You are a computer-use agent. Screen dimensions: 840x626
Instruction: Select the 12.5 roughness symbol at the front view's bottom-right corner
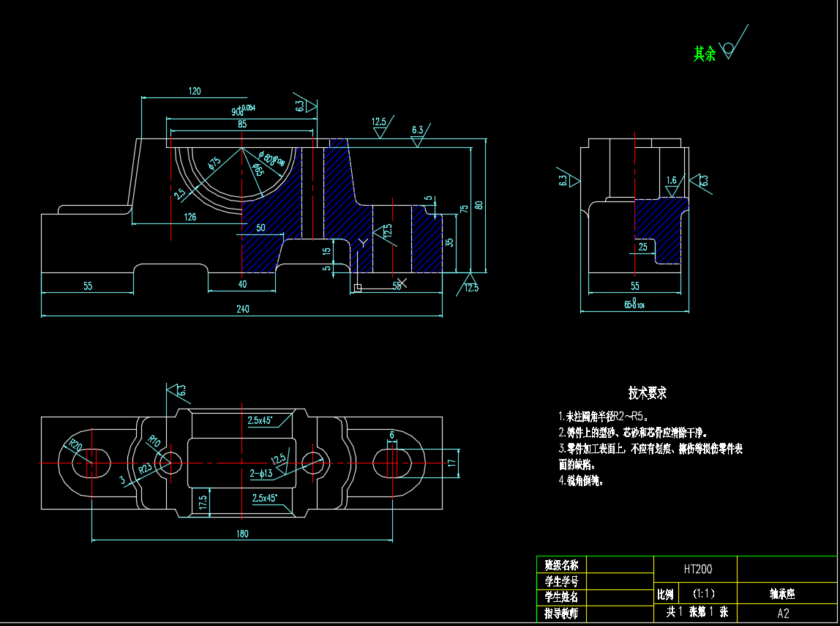468,279
